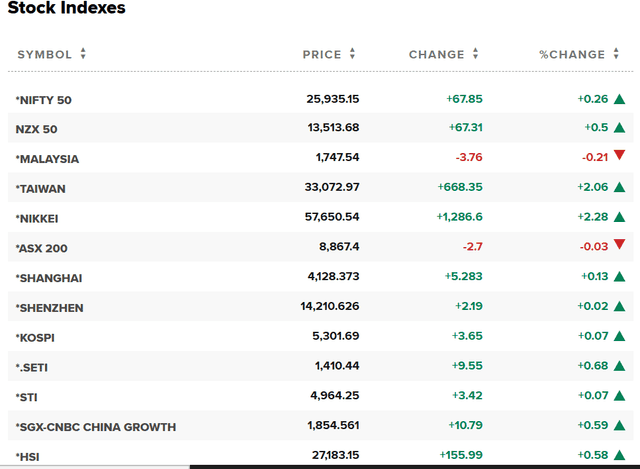Open the *TAIWAN index link
The image size is (640, 469).
point(40,189)
